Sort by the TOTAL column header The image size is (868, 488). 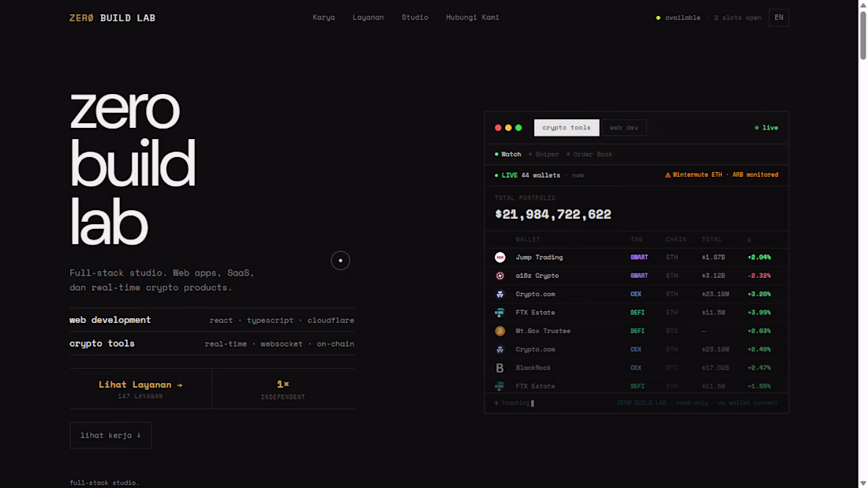tap(711, 240)
